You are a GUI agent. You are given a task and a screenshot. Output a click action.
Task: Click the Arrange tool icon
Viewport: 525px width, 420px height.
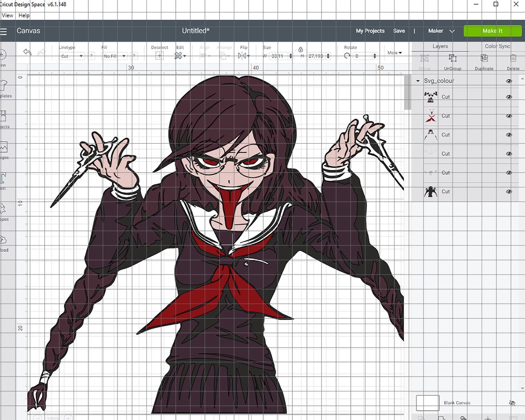pyautogui.click(x=223, y=56)
